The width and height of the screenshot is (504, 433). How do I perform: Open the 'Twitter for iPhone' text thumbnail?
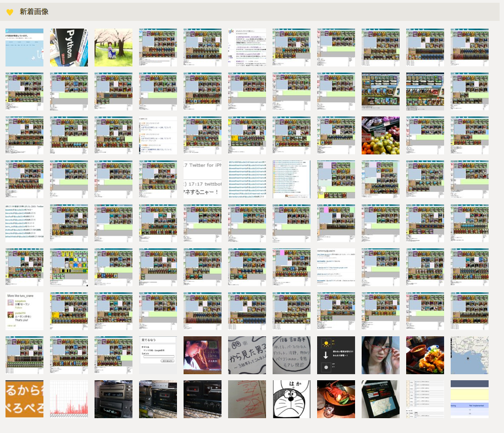pyautogui.click(x=202, y=180)
